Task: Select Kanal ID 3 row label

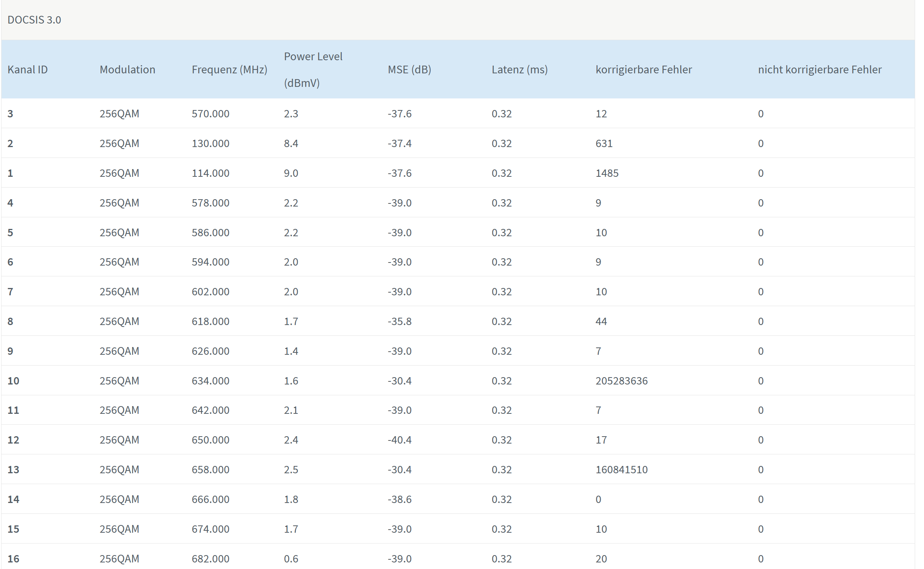Action: click(10, 114)
